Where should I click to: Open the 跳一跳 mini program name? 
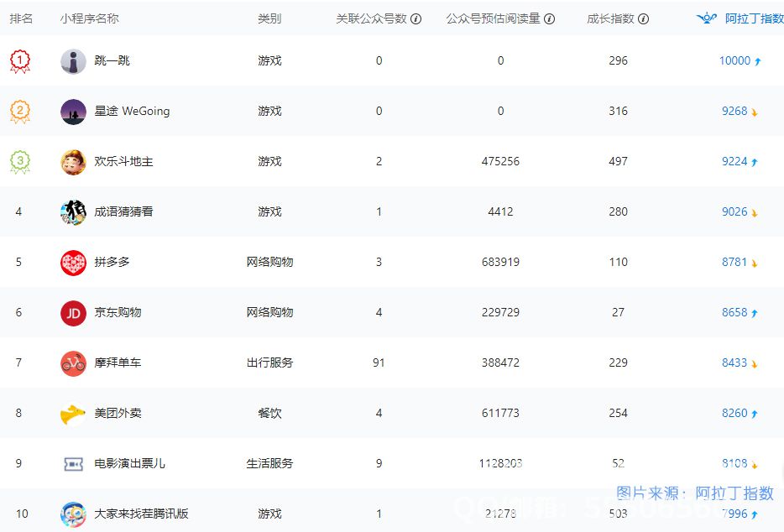pos(112,60)
